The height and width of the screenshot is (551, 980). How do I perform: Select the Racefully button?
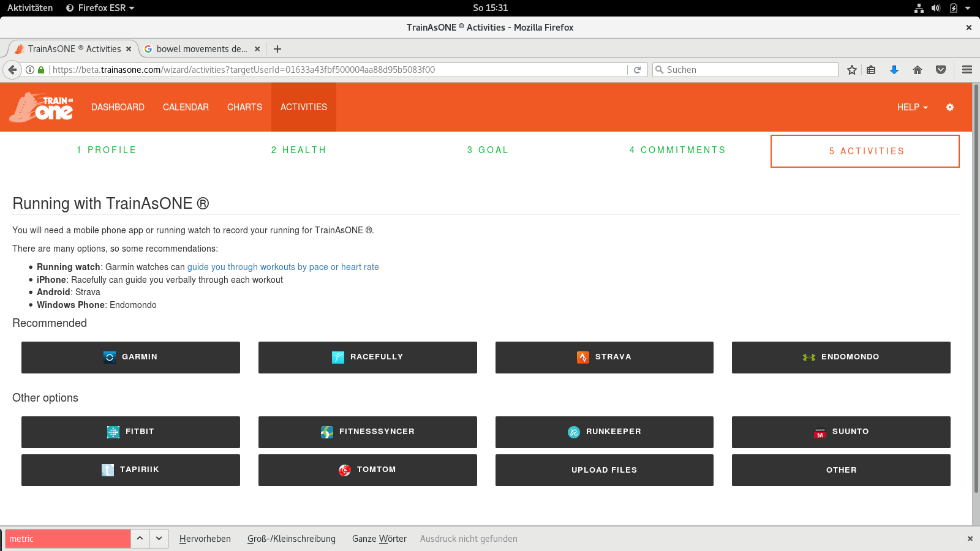coord(367,358)
